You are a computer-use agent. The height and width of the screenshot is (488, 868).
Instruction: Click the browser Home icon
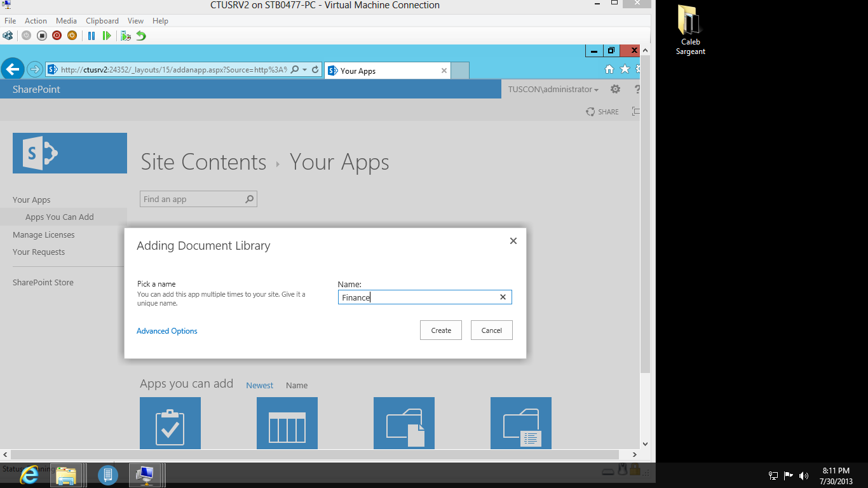click(609, 69)
